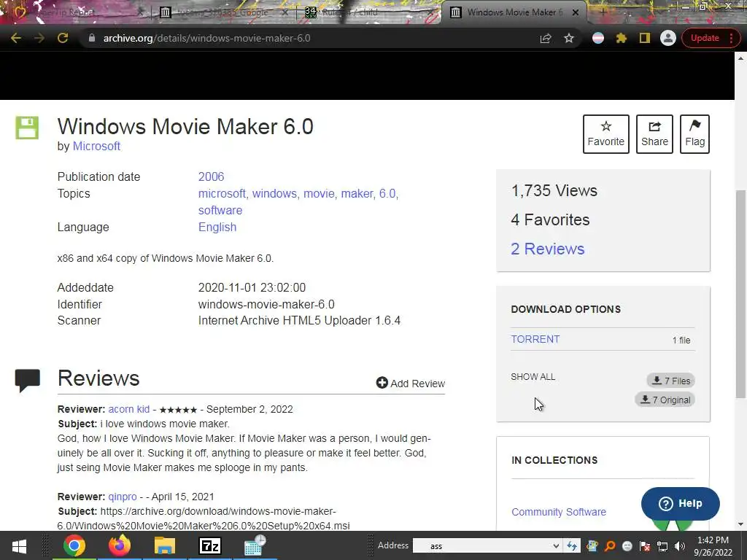Click the red Update button
747x560 pixels.
(705, 38)
